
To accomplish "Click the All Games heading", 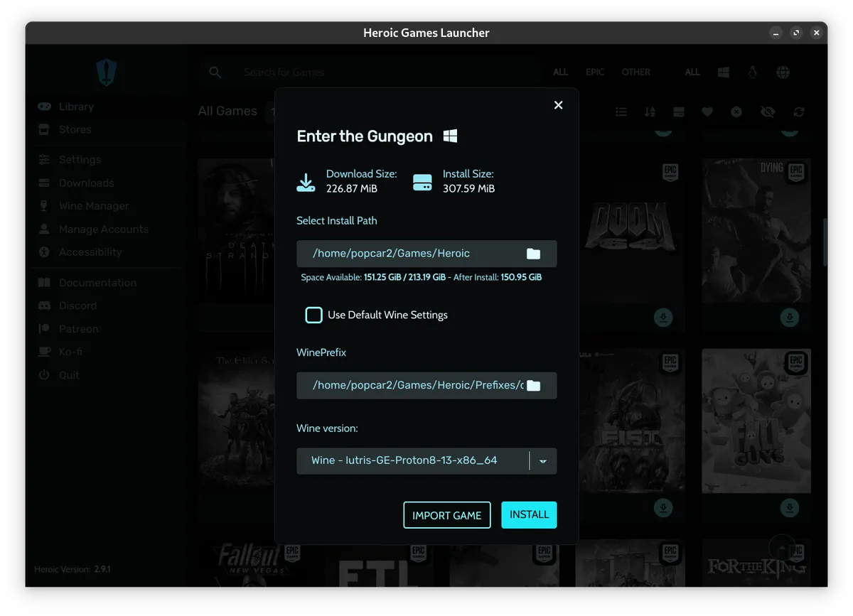I will click(x=227, y=111).
